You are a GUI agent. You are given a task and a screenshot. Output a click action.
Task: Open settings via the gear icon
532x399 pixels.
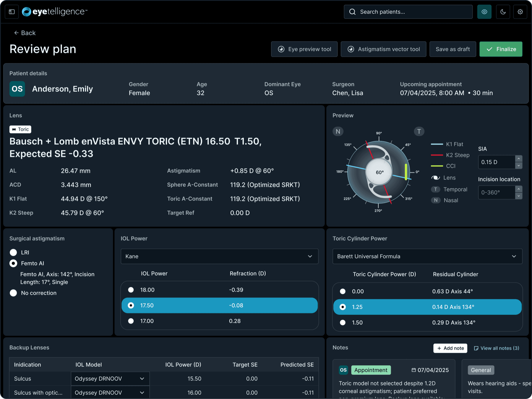[520, 12]
